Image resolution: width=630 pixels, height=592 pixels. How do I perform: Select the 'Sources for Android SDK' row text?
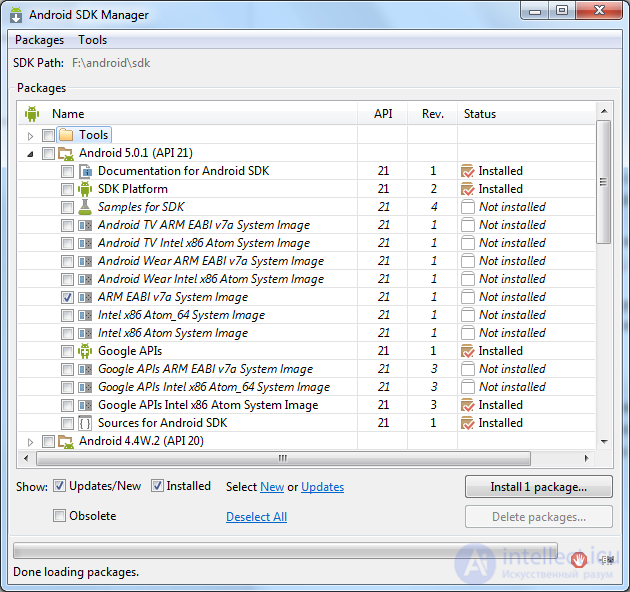163,423
